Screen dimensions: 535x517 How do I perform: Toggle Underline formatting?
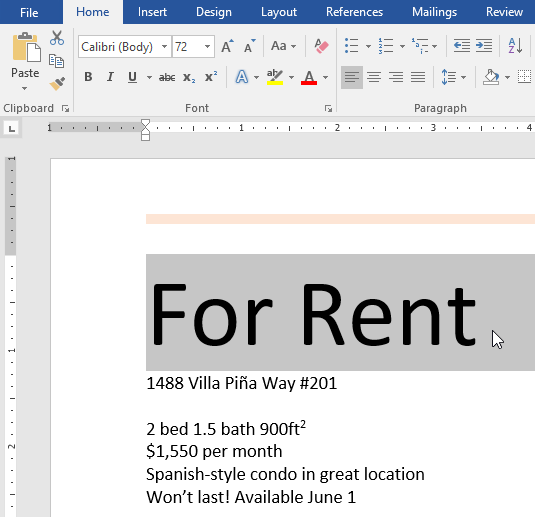point(132,77)
